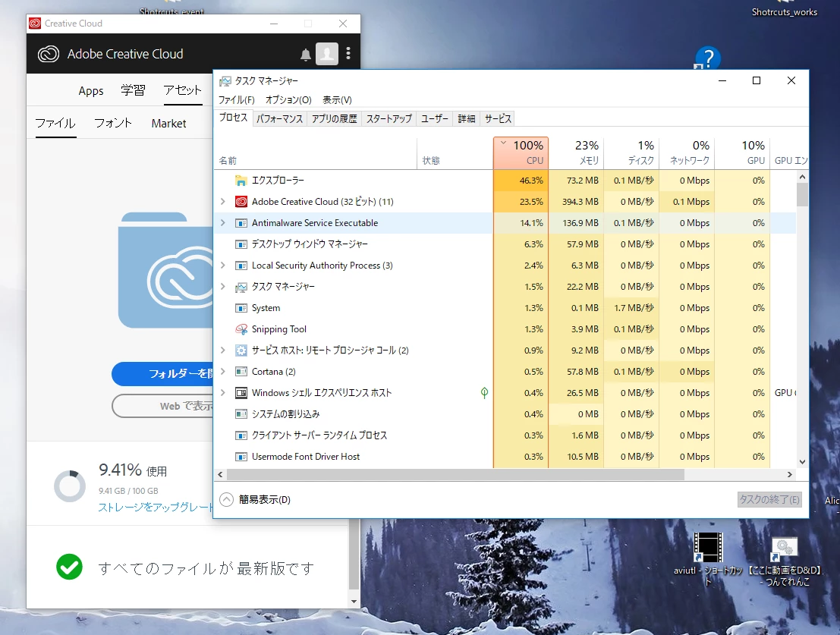The height and width of the screenshot is (635, 840).
Task: Click the System process icon
Action: pyautogui.click(x=241, y=308)
